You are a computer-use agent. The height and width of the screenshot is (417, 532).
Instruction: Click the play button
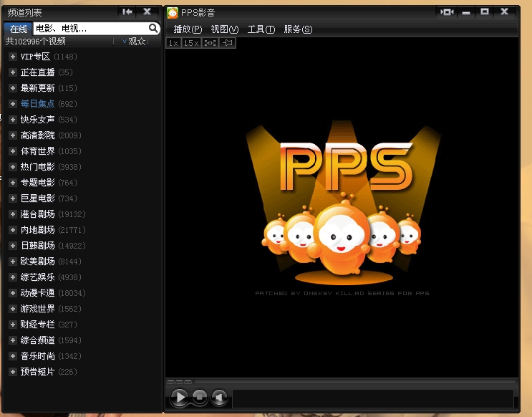pos(179,397)
